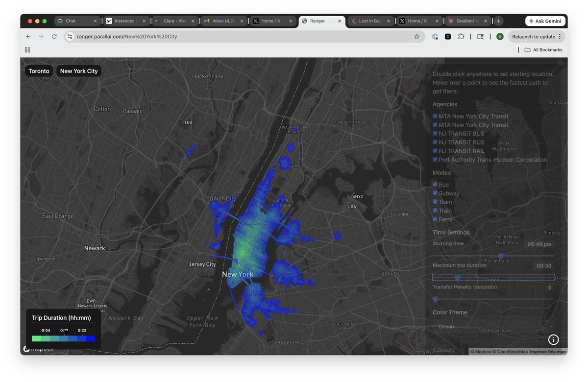This screenshot has width=588, height=382.
Task: Click the Hackensack map label
Action: [x=208, y=76]
